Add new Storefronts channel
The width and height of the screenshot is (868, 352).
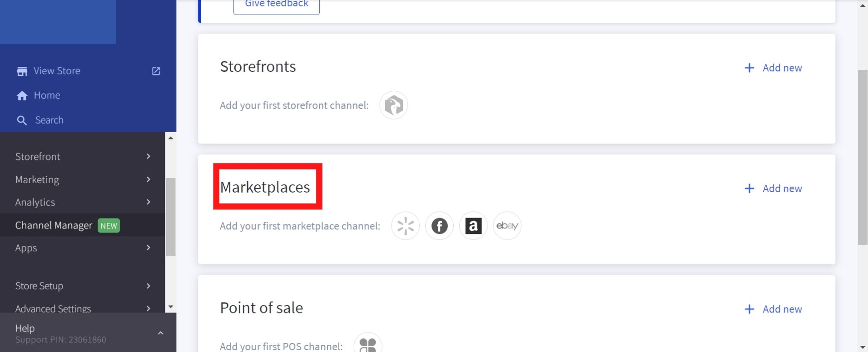pyautogui.click(x=773, y=68)
